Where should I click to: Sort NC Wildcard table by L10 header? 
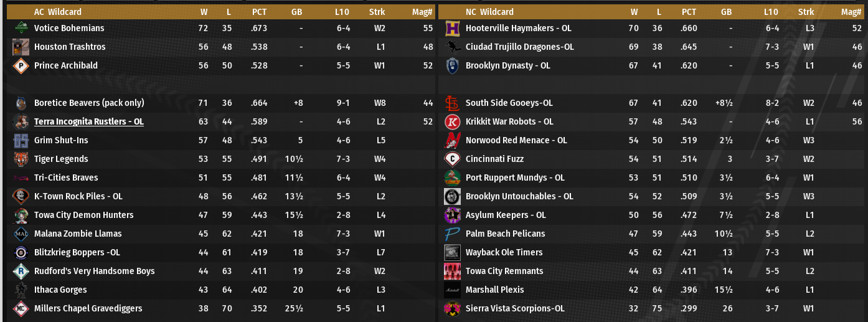coord(771,12)
